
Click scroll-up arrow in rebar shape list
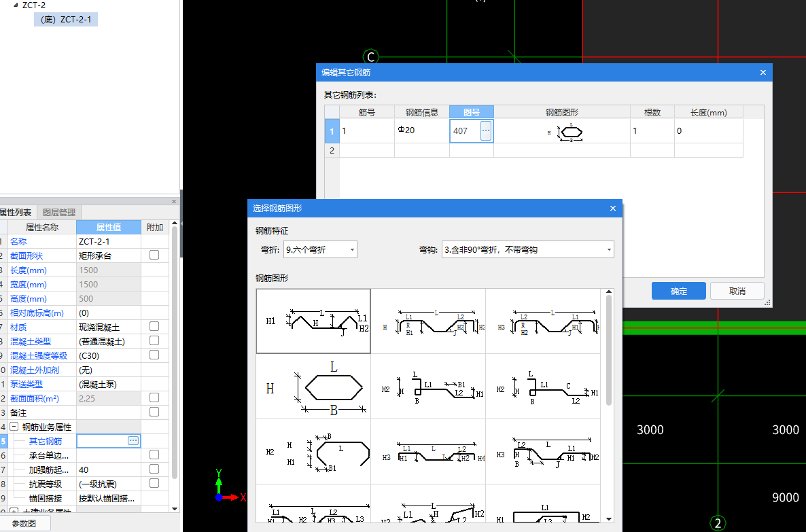click(x=609, y=292)
